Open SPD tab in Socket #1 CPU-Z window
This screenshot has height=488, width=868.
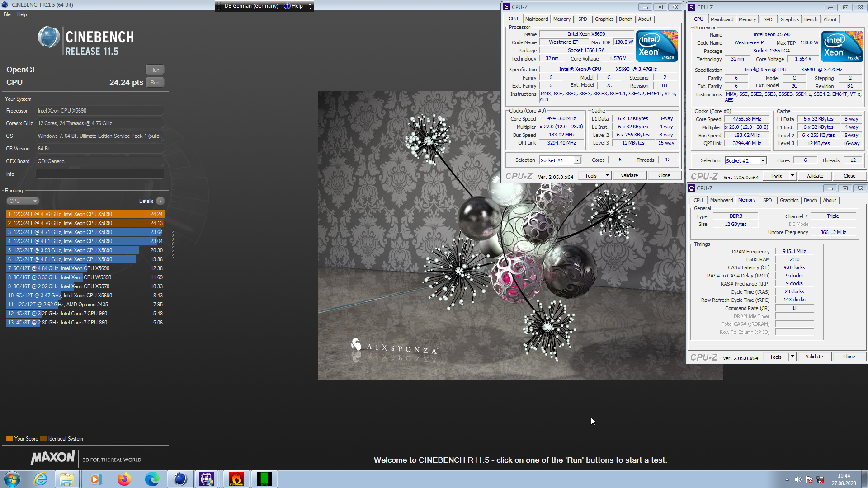(x=582, y=19)
